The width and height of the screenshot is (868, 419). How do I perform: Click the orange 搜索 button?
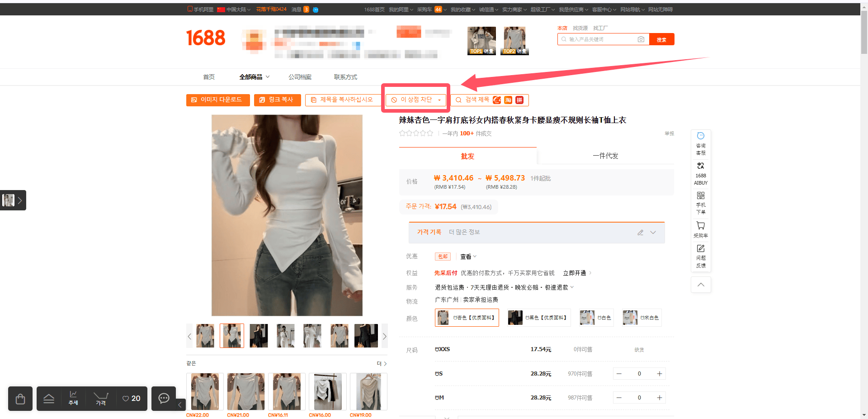tap(661, 39)
